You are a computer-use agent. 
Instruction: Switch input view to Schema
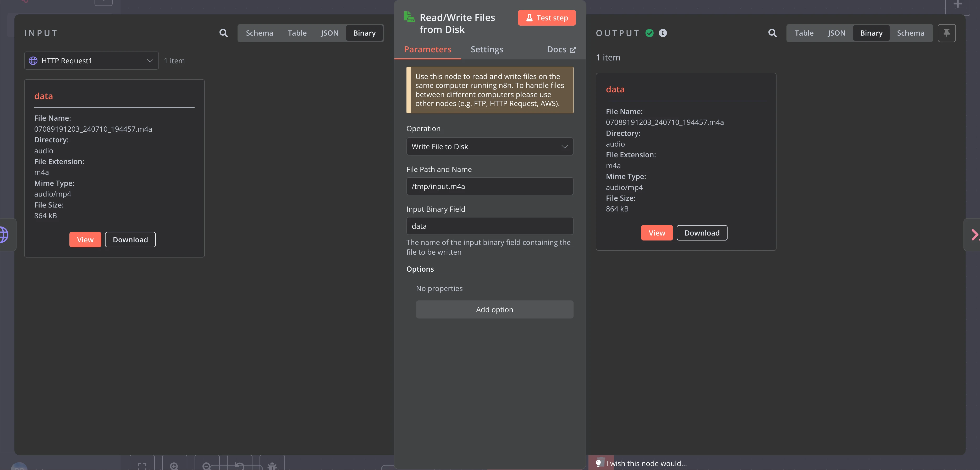coord(259,33)
